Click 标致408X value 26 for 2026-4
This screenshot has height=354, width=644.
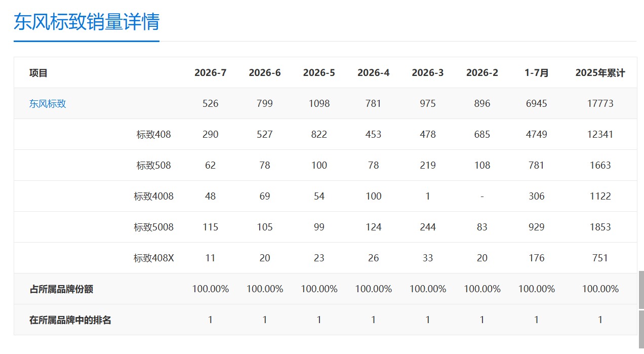(374, 258)
